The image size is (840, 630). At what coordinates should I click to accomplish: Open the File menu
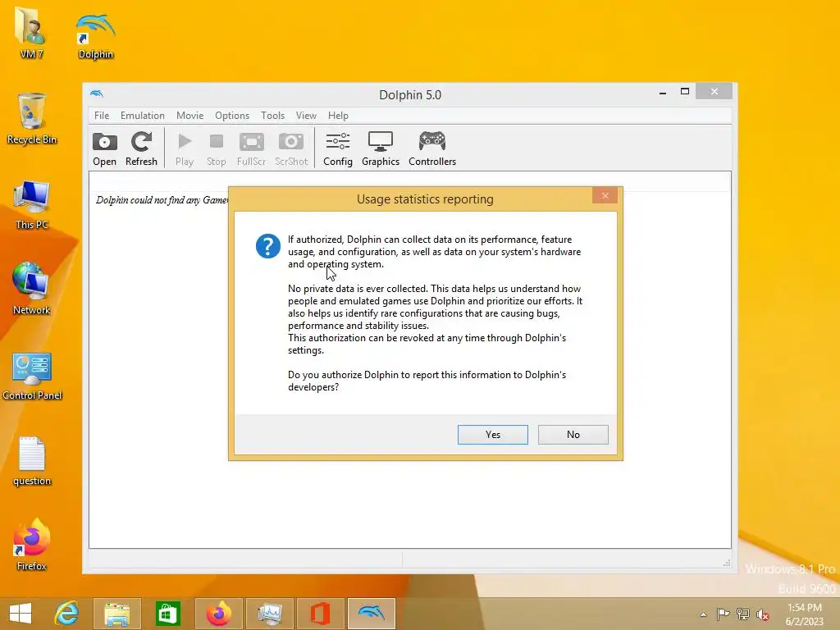(x=102, y=115)
